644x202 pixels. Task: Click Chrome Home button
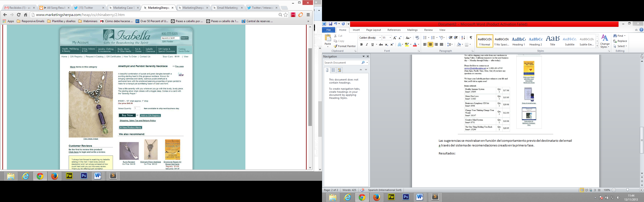(x=25, y=15)
